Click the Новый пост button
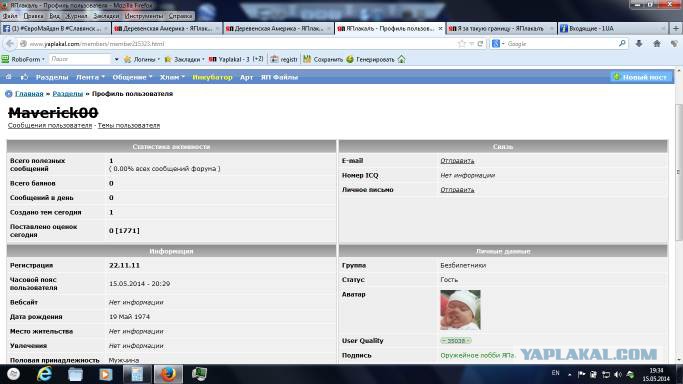 point(640,77)
